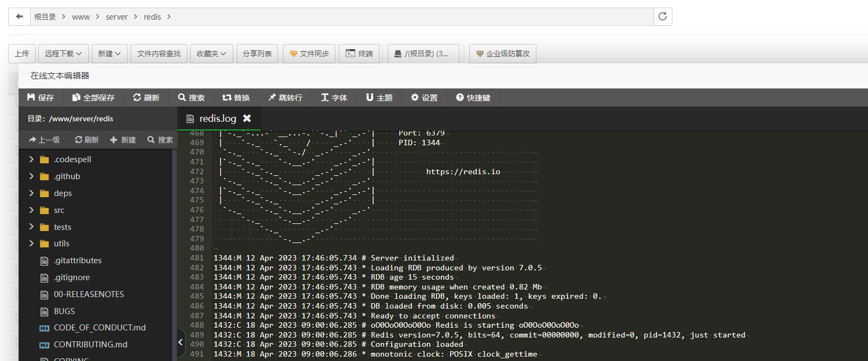Image resolution: width=868 pixels, height=361 pixels.
Task: Open CODE_OF_CONDUCT.md file
Action: [99, 328]
